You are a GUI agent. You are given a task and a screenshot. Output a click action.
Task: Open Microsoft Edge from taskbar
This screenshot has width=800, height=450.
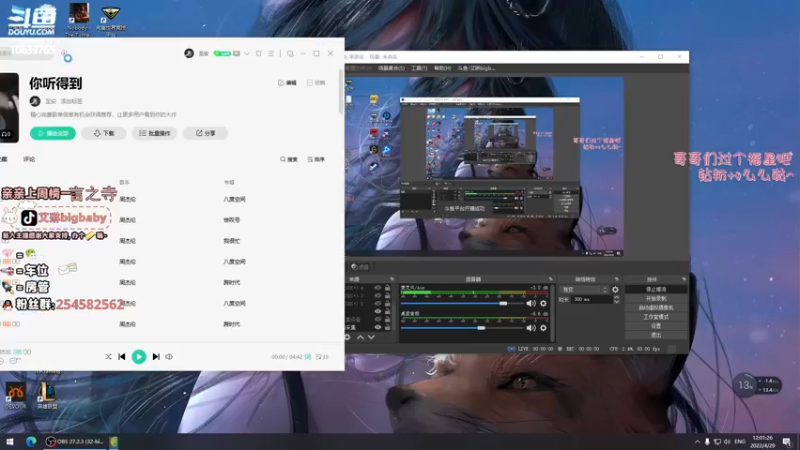31,441
